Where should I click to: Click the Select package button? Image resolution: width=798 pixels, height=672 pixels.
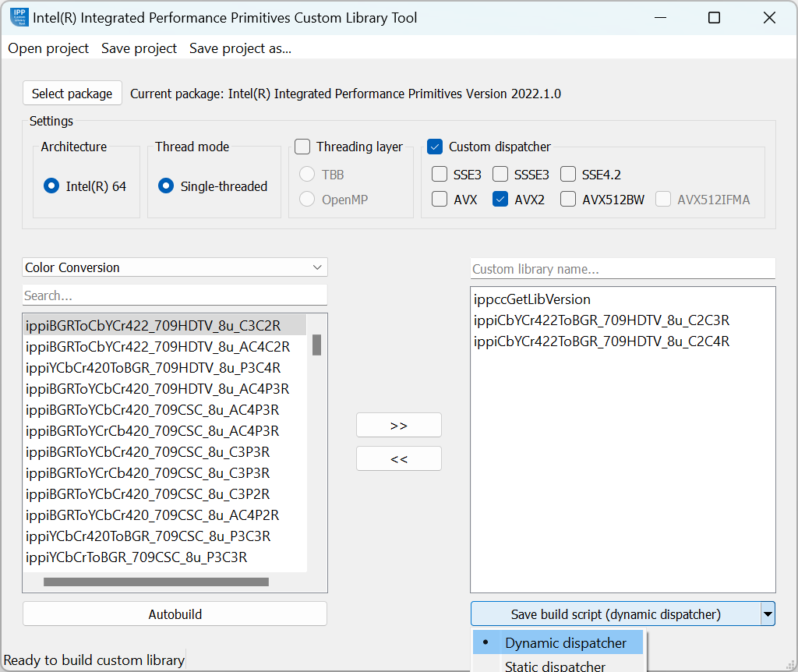pos(72,94)
